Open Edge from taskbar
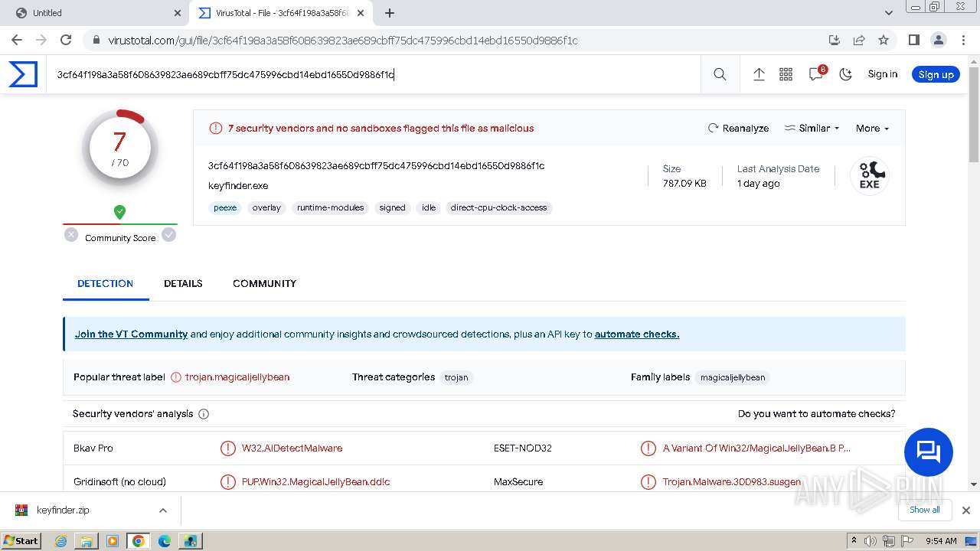 click(x=165, y=541)
